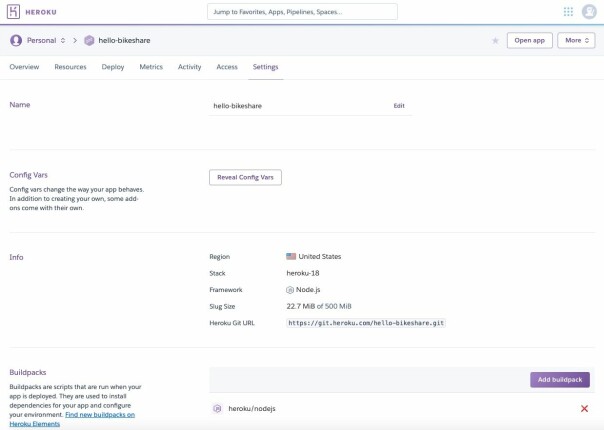Click the Config Vars section heading
604x430 pixels.
point(29,175)
